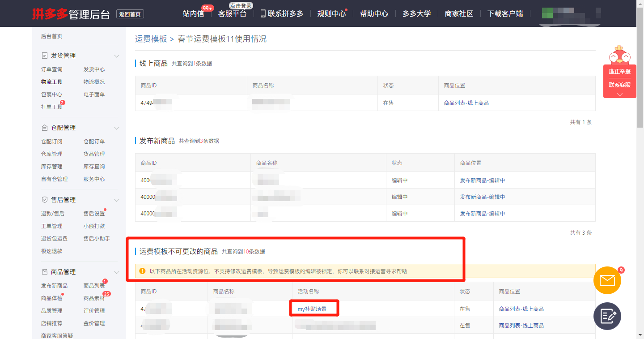Open 规则中心 in top navigation
Viewport: 644px width, 339px height.
pos(331,13)
